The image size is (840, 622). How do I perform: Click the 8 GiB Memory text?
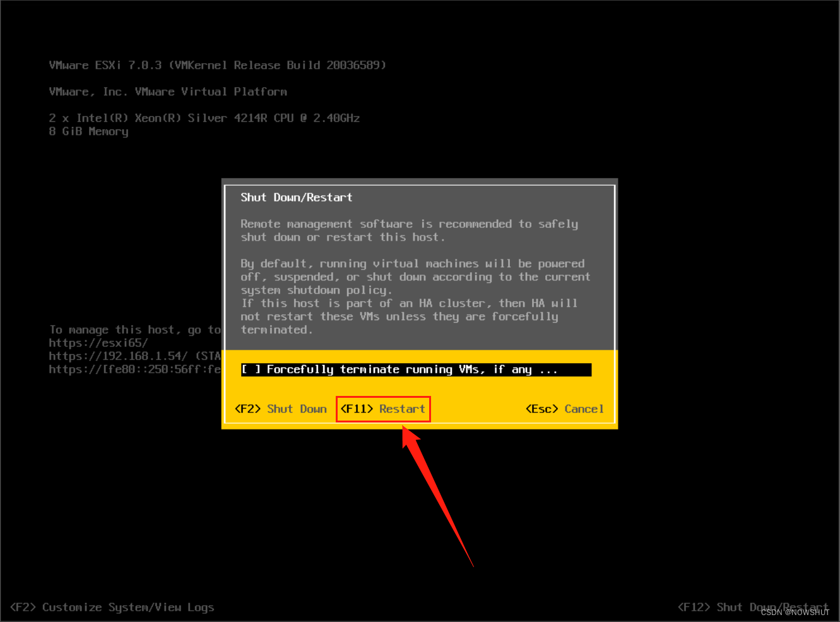pos(89,131)
